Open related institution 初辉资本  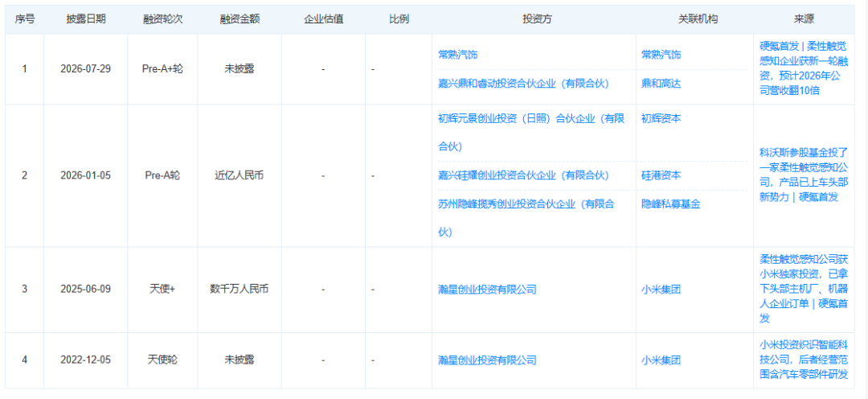(661, 118)
